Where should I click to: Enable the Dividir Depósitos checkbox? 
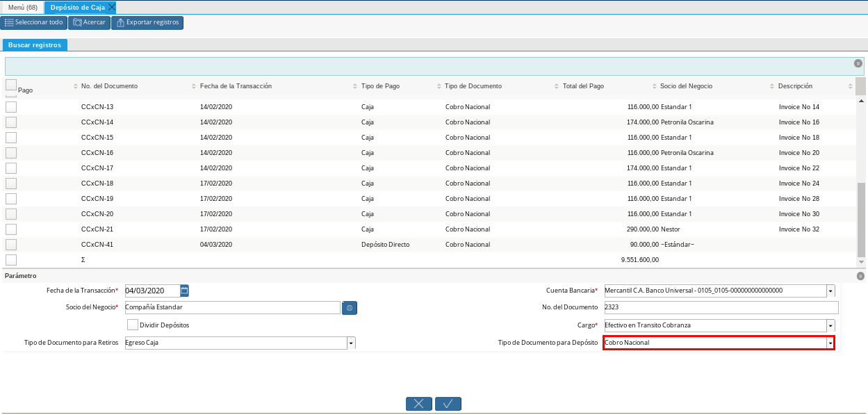click(133, 325)
